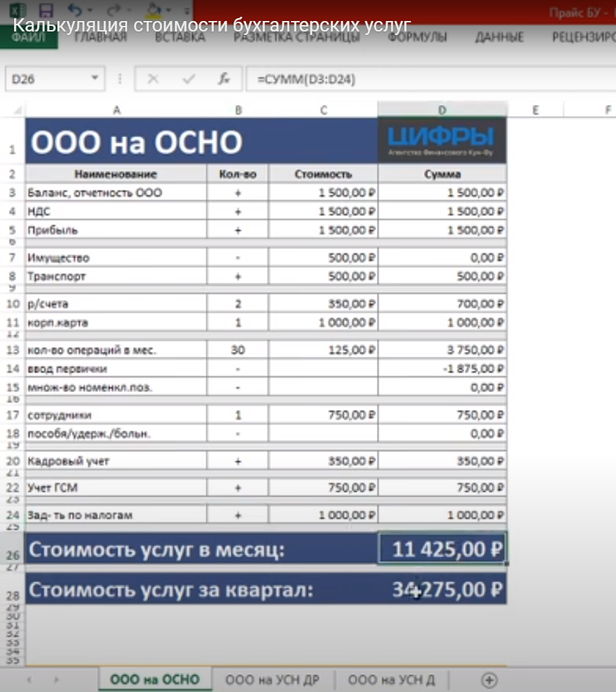
Task: Select the множ-во номенкл.поз. cell
Action: (x=116, y=388)
